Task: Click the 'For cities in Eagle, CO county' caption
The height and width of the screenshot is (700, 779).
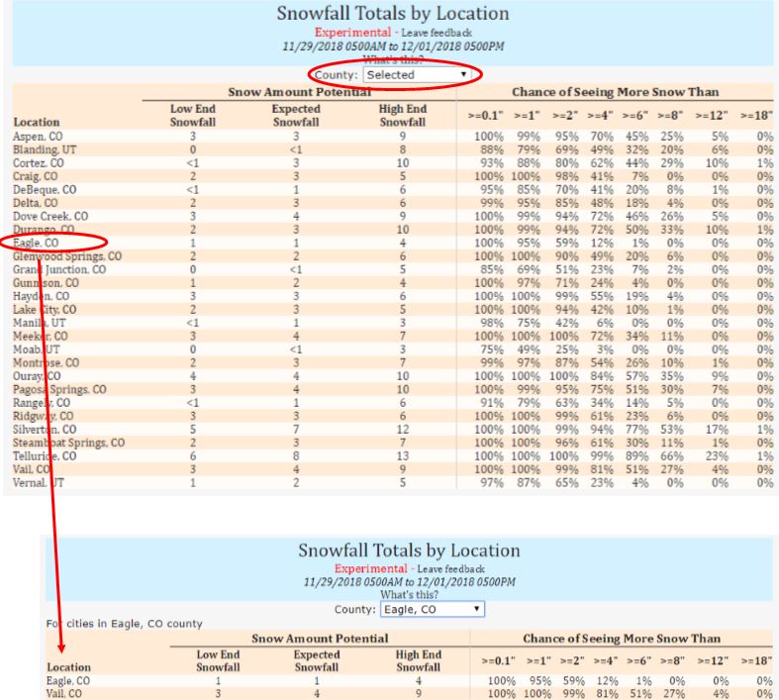Action: pos(124,624)
